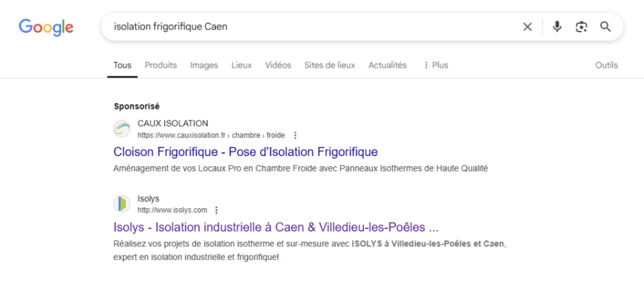The height and width of the screenshot is (282, 644).
Task: Open search by image camera icon
Action: (x=581, y=27)
